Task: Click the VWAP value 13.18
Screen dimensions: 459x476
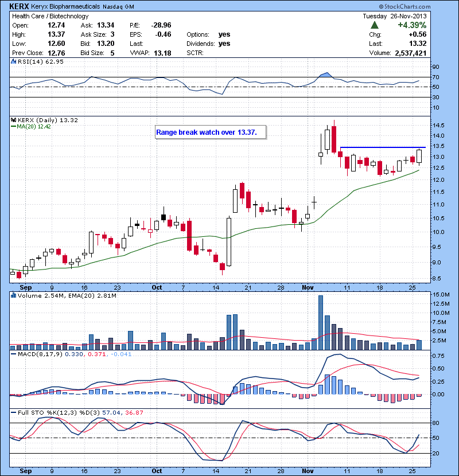Action: coord(162,53)
